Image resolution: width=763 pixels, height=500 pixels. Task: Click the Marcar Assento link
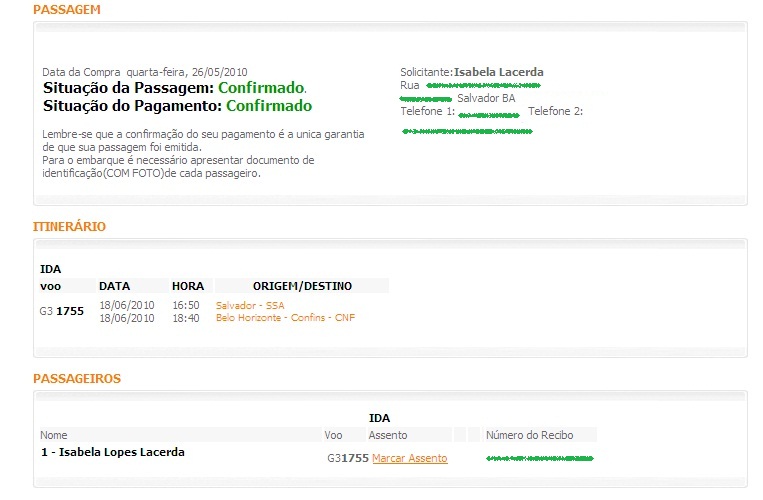pos(409,458)
